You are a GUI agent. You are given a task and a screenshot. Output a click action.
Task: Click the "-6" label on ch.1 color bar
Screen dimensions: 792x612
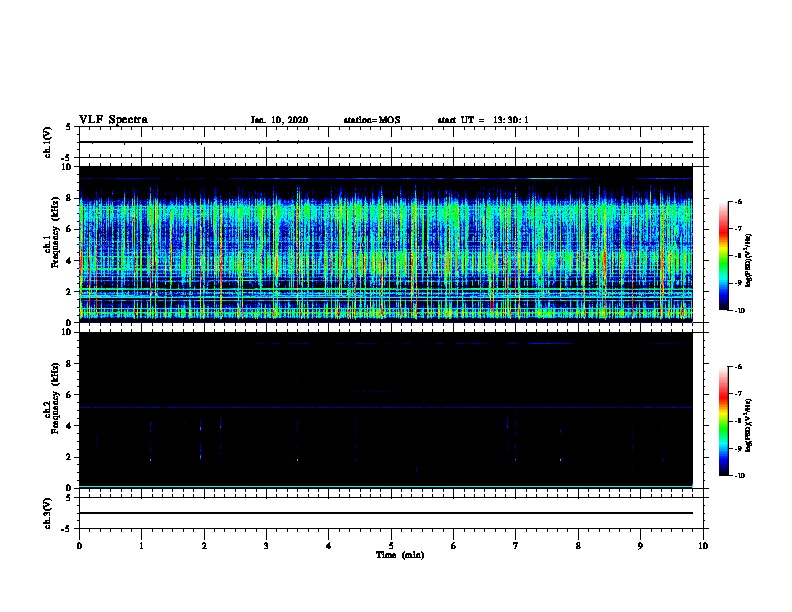click(738, 202)
